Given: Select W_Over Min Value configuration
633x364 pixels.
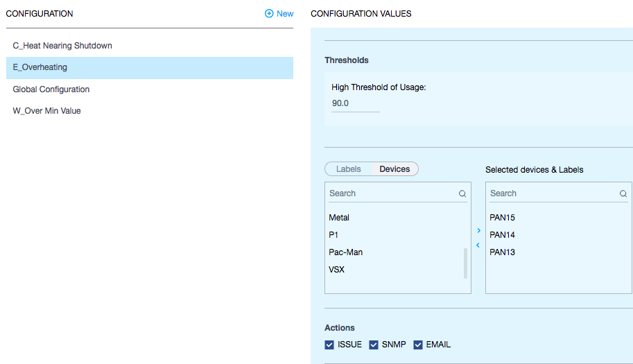Looking at the screenshot, I should pos(47,111).
